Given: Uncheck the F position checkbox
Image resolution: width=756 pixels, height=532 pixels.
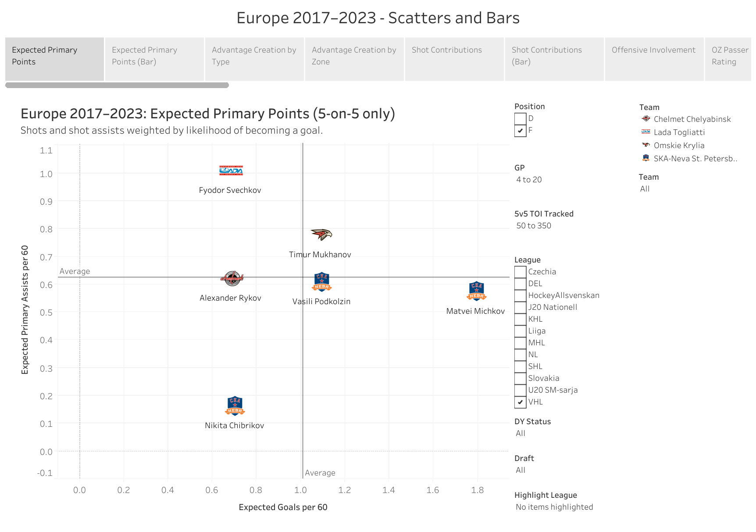Looking at the screenshot, I should coord(520,131).
